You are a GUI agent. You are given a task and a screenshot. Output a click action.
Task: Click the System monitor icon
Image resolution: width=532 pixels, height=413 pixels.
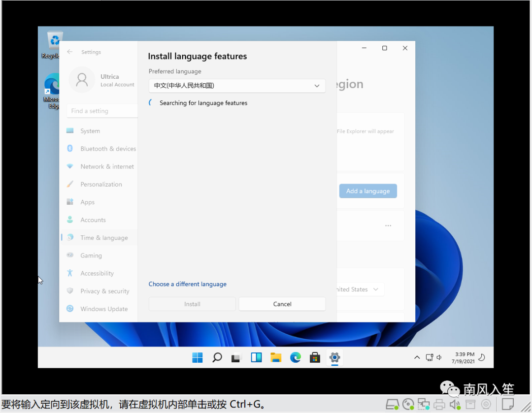click(x=70, y=130)
